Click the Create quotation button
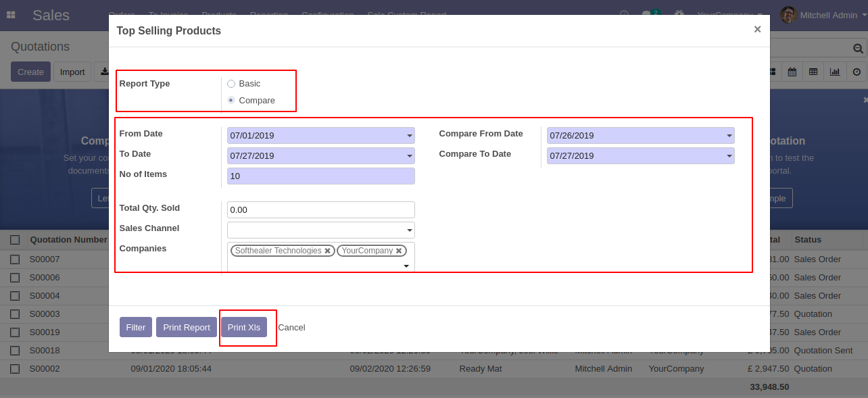 pyautogui.click(x=30, y=72)
